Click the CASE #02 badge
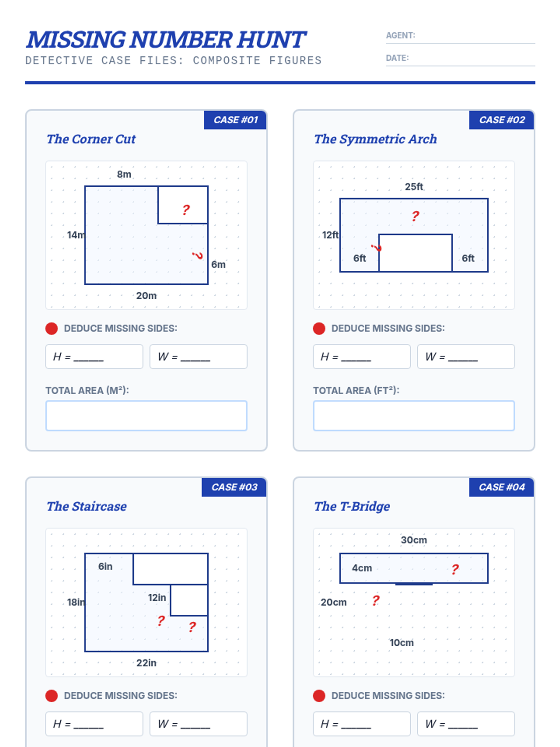The height and width of the screenshot is (747, 560). click(x=502, y=120)
